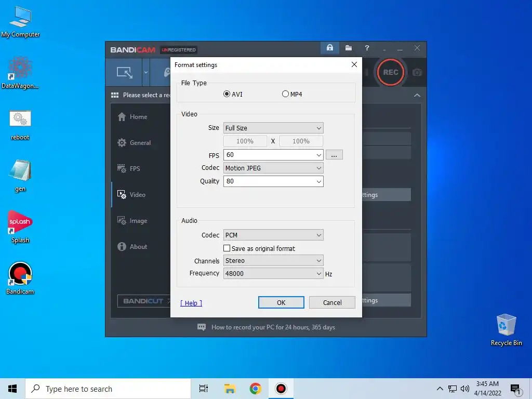
Task: Select the gen notepad file icon
Action: [20, 176]
